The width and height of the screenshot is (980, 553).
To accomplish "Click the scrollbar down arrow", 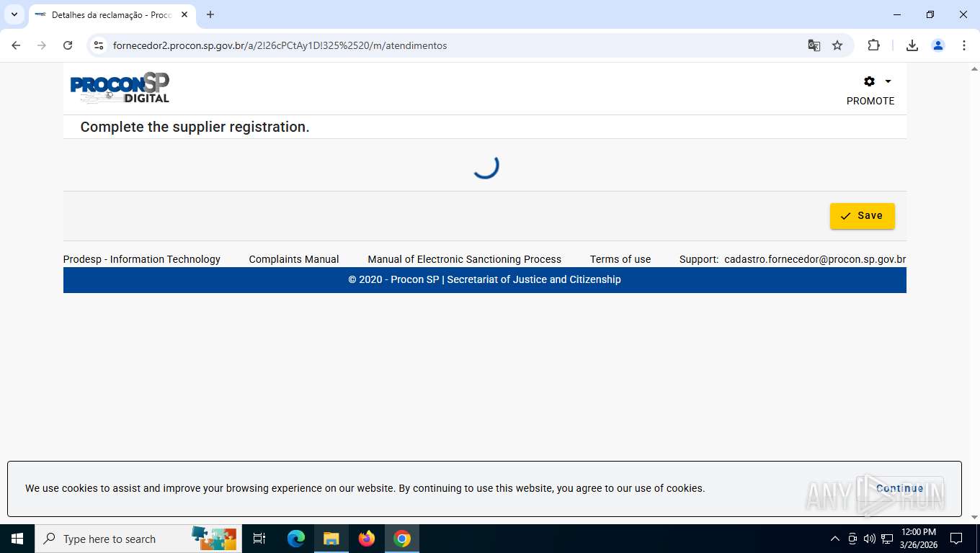I will pyautogui.click(x=974, y=518).
